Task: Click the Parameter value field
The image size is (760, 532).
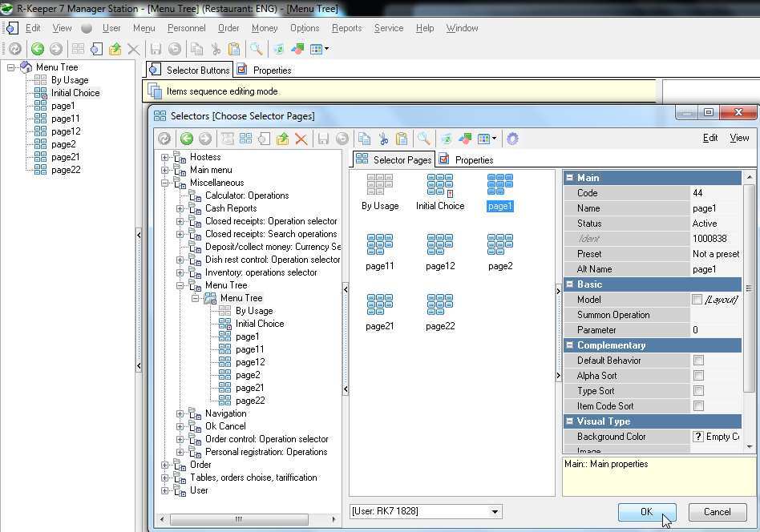Action: point(715,330)
